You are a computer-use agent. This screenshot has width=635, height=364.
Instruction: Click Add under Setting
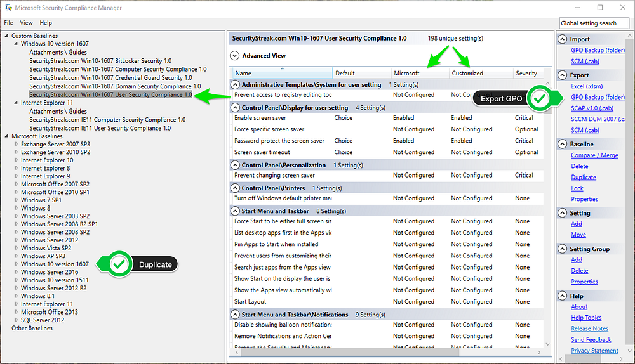coord(577,224)
